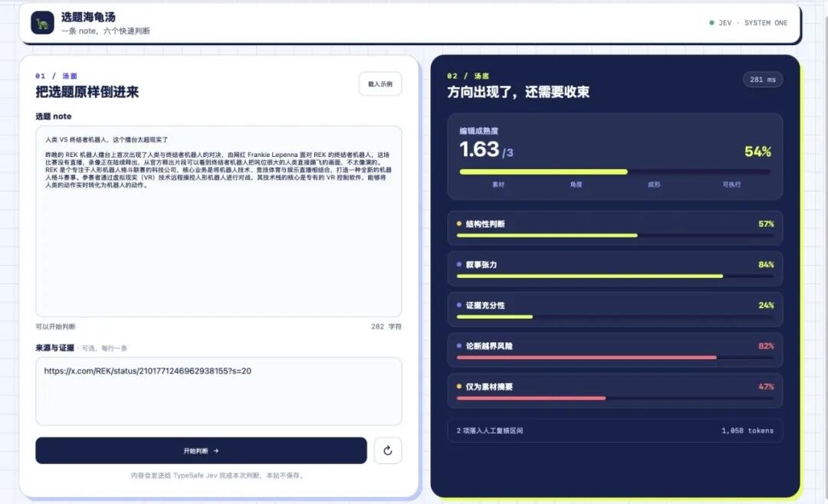The height and width of the screenshot is (504, 828).
Task: Click the 281 ms latency badge
Action: (x=763, y=80)
